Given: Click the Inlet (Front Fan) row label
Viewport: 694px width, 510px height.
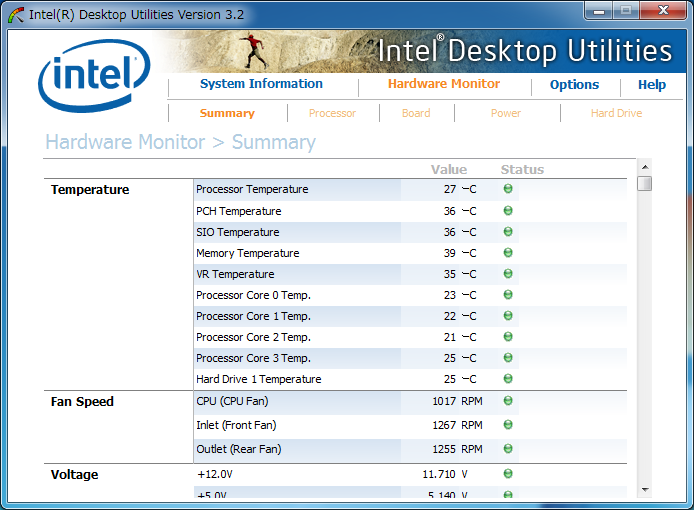Looking at the screenshot, I should (236, 425).
